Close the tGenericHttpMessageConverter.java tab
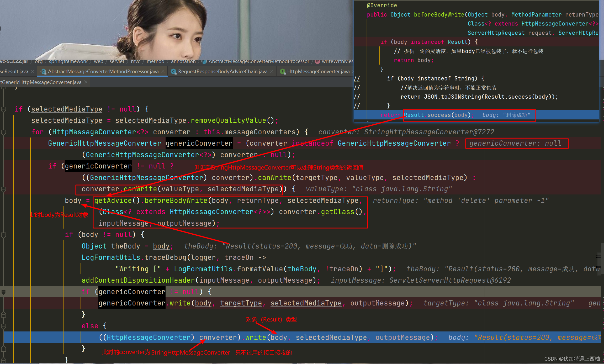 86,82
